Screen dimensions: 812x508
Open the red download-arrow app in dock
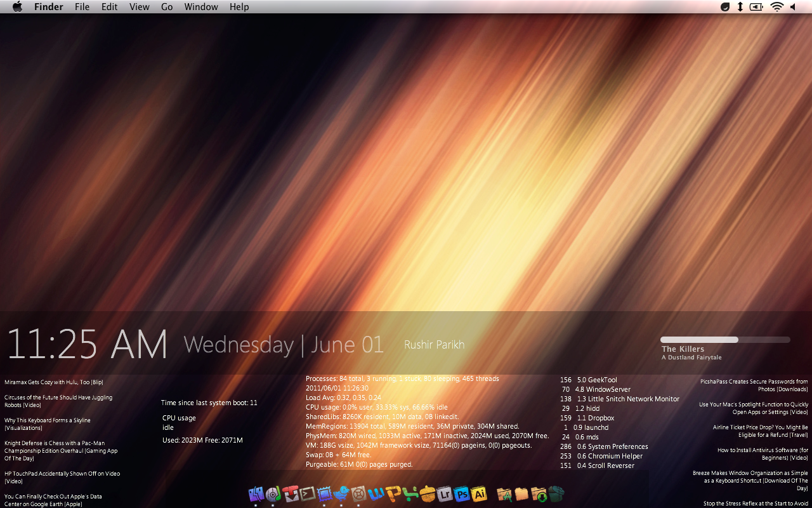coord(291,493)
